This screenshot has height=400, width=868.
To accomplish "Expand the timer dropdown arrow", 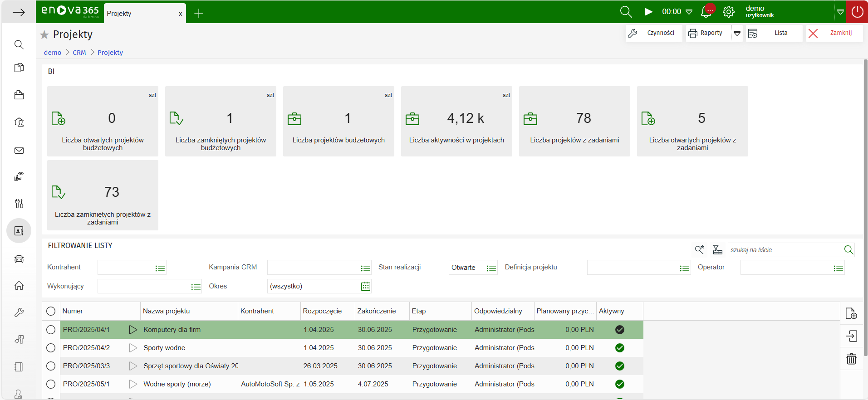I will [689, 12].
